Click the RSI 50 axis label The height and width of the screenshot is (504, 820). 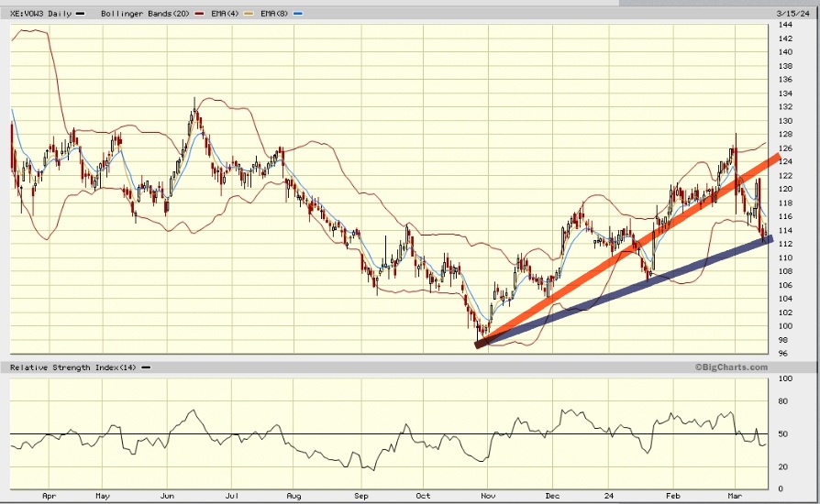783,434
